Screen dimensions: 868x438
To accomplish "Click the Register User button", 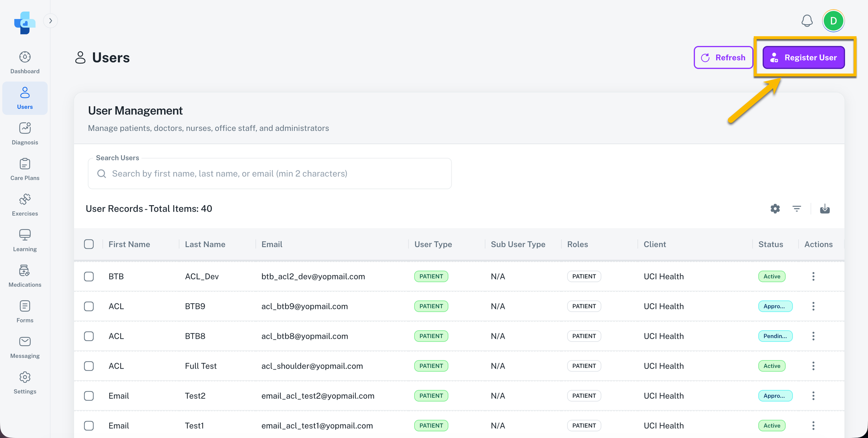I will click(803, 58).
